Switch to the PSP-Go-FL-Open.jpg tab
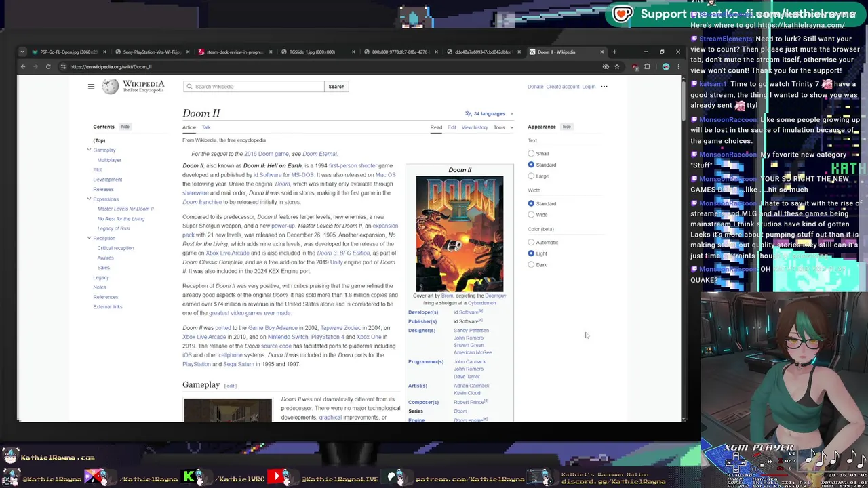 (69, 52)
